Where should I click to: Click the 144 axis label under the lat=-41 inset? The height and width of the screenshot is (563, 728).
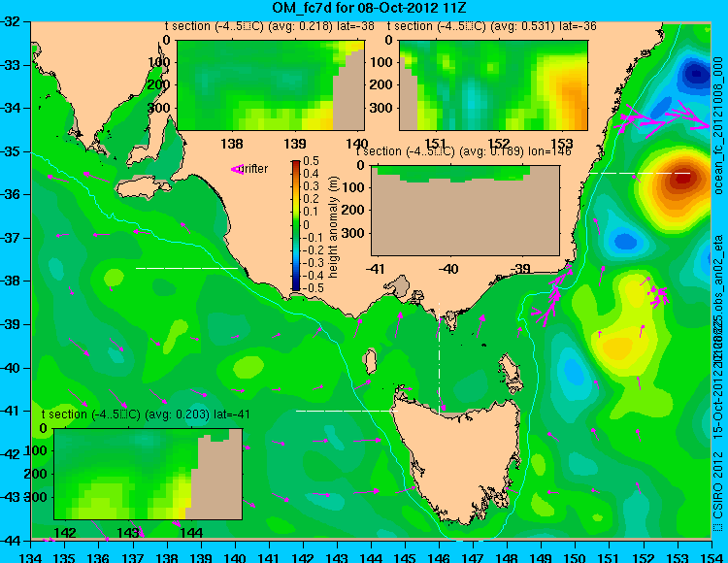[x=192, y=533]
